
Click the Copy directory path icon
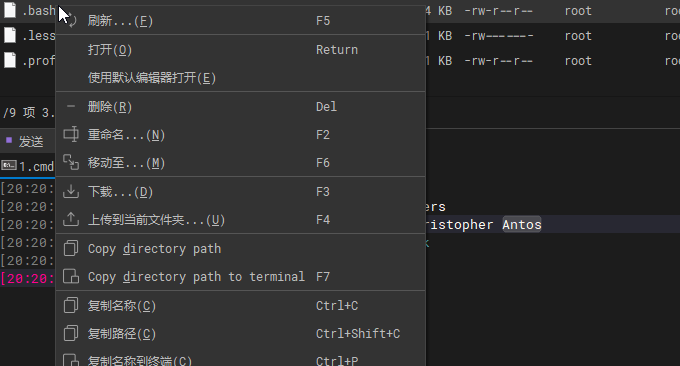71,248
